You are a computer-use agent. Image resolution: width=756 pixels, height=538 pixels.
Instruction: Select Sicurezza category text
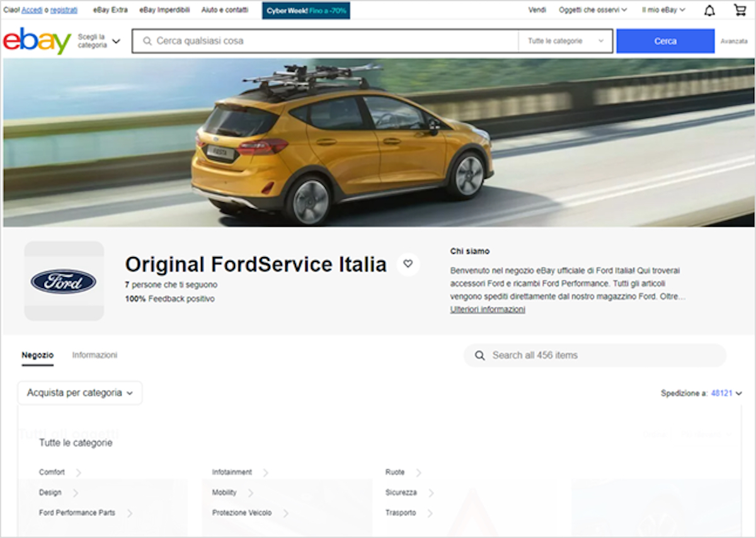401,493
